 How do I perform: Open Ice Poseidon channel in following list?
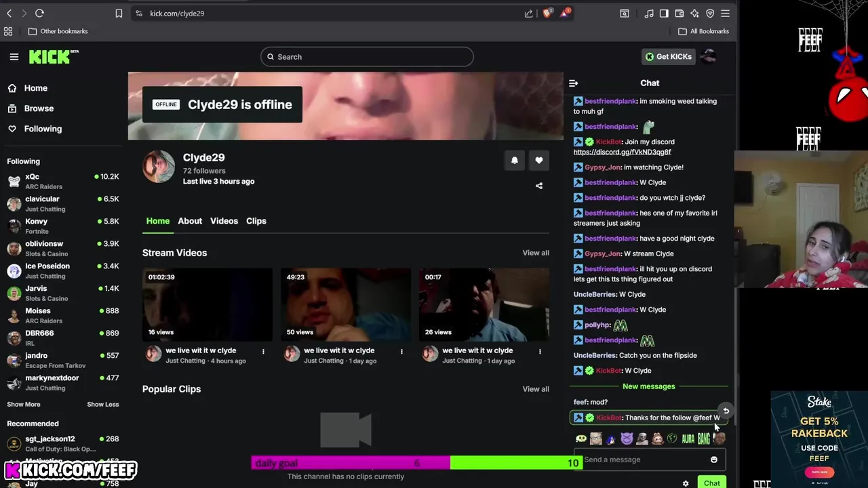tap(63, 270)
